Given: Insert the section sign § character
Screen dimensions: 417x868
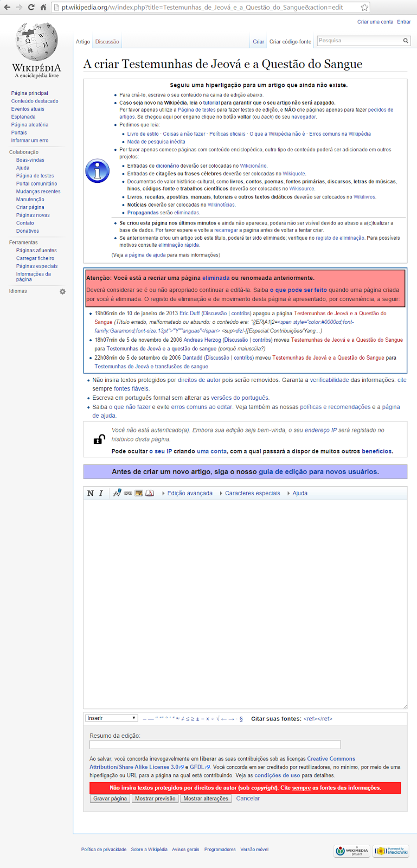Looking at the screenshot, I should 241,719.
